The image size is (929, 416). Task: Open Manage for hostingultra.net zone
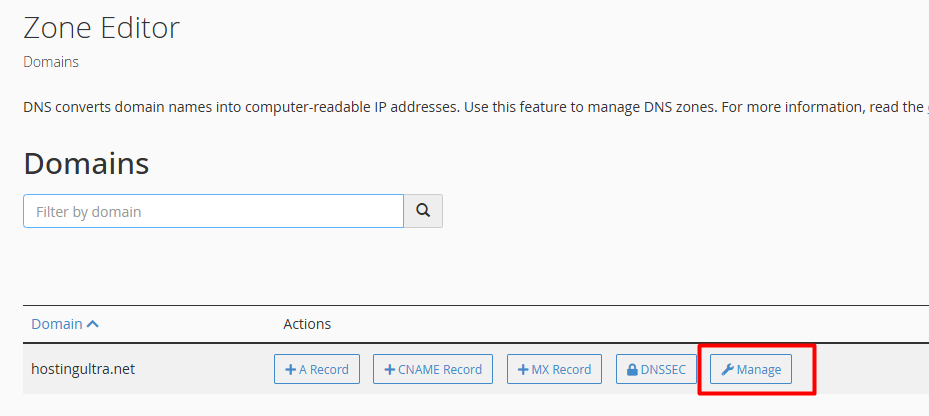click(x=751, y=369)
